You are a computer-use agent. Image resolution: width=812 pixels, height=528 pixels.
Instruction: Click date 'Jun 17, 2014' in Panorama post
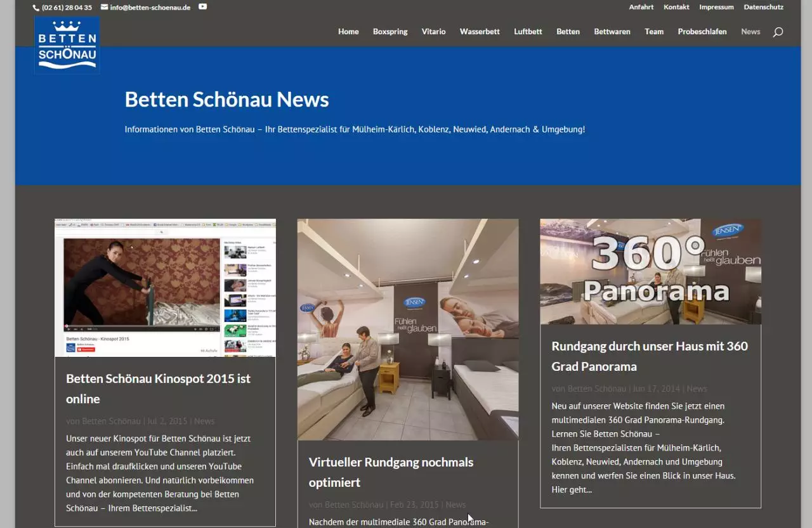(x=656, y=389)
